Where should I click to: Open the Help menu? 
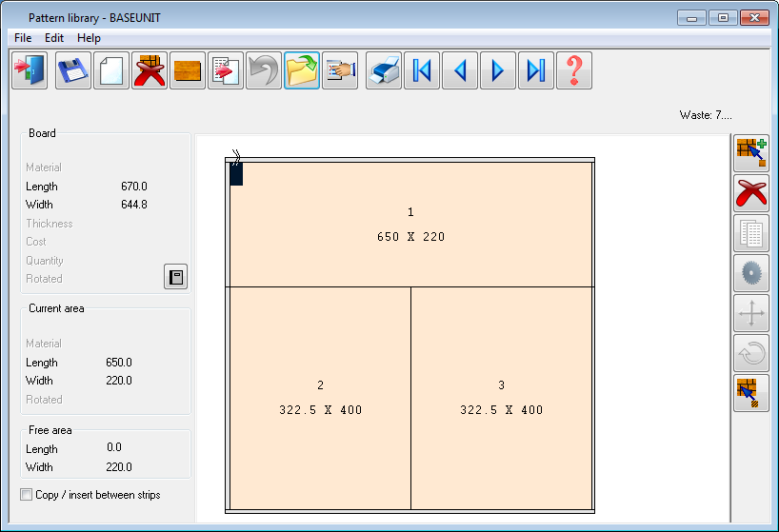[89, 38]
